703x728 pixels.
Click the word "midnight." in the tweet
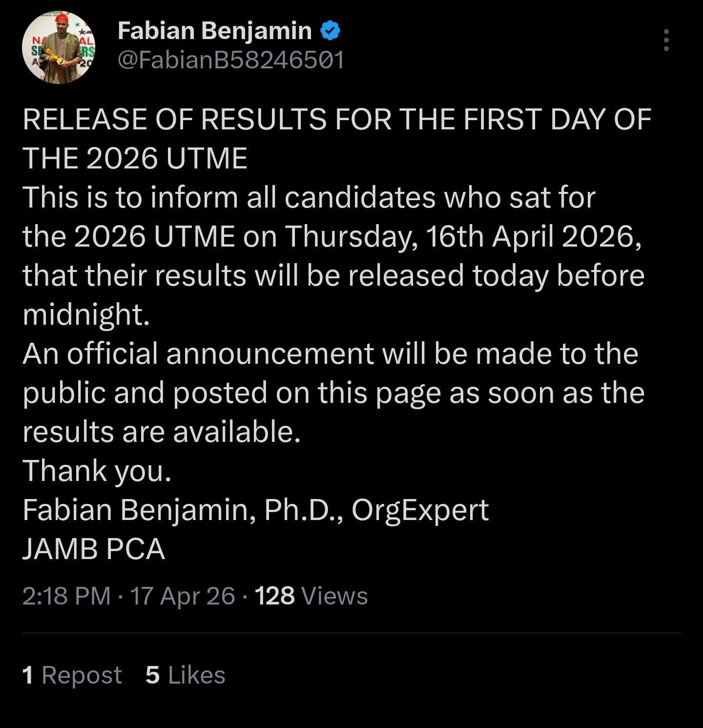pyautogui.click(x=86, y=315)
